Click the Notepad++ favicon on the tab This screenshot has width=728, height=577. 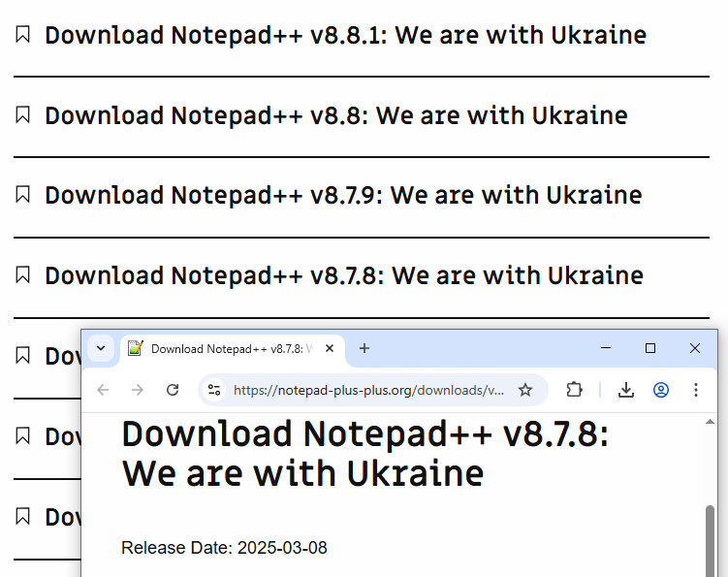click(136, 348)
